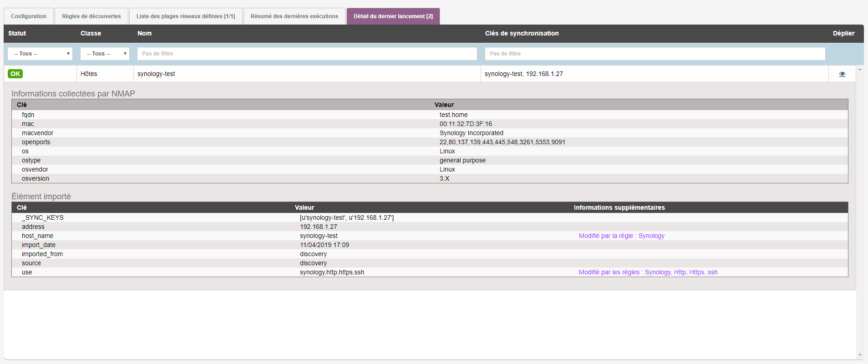
Task: Open the Classe filter dropdown
Action: click(105, 54)
